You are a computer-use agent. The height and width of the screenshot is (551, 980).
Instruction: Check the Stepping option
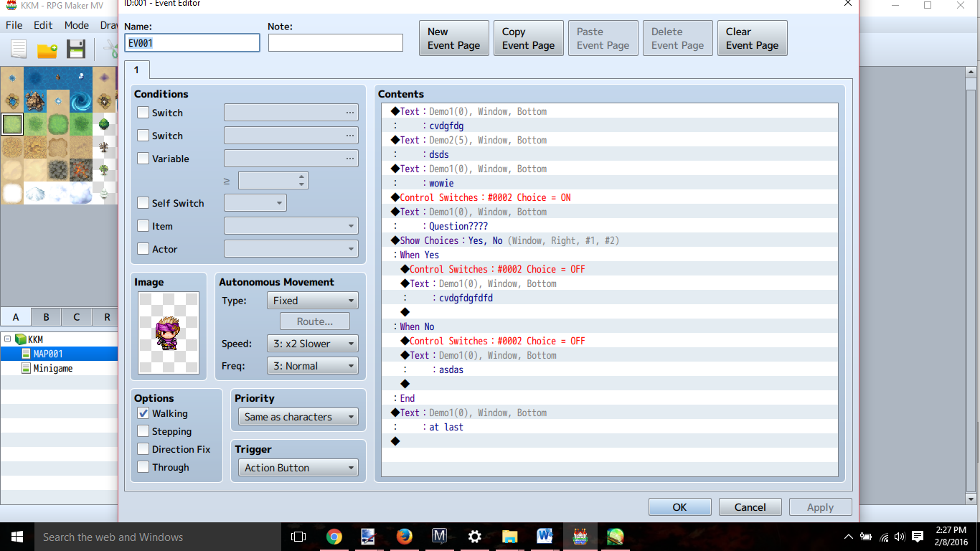click(143, 431)
